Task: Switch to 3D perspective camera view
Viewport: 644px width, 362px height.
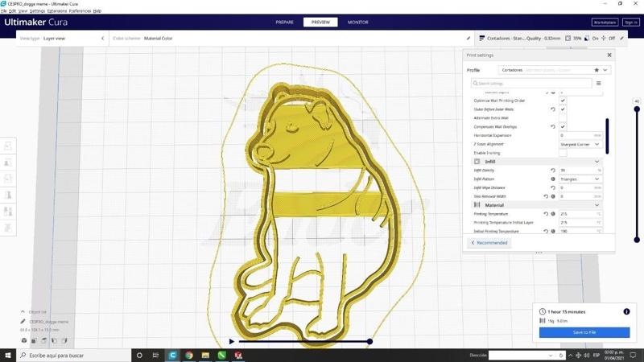Action: coord(24,340)
